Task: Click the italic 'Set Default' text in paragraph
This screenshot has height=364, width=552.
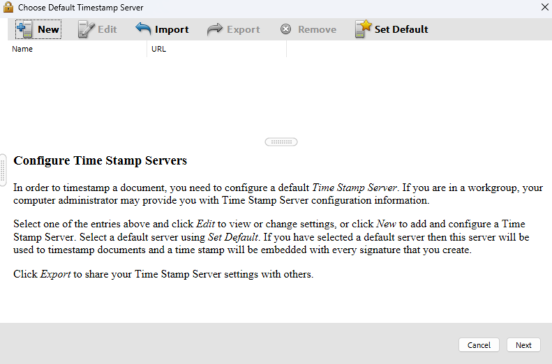Action: tap(233, 237)
